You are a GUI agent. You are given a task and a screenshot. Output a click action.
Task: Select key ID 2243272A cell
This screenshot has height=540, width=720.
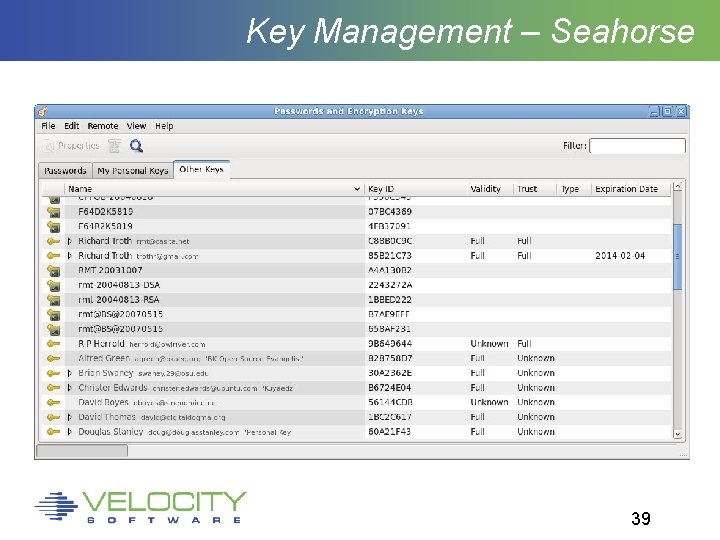click(x=390, y=285)
